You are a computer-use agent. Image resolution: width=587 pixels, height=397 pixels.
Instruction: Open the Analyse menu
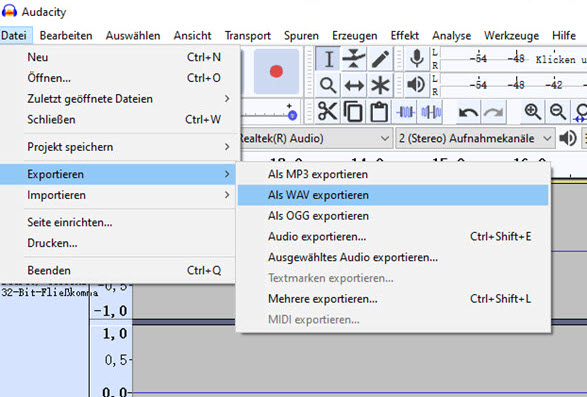pos(451,36)
